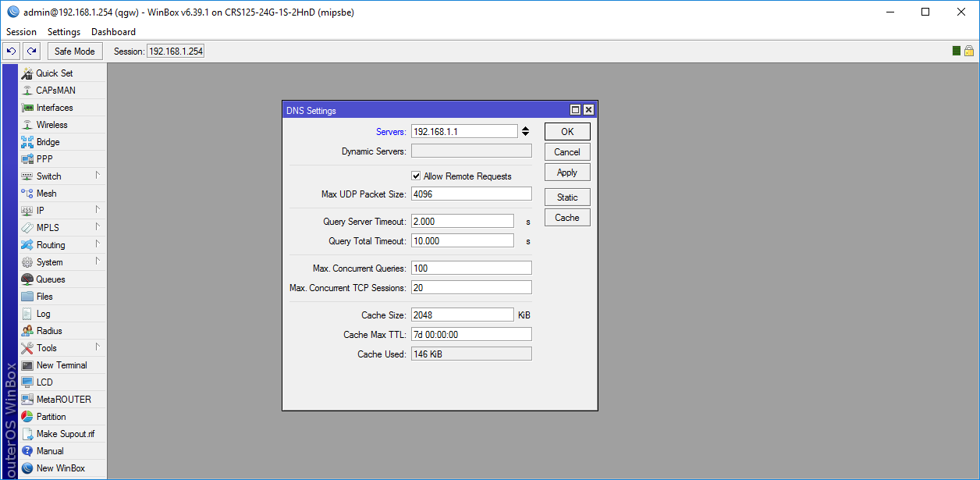Expand the Tools submenu arrow

pyautogui.click(x=98, y=347)
